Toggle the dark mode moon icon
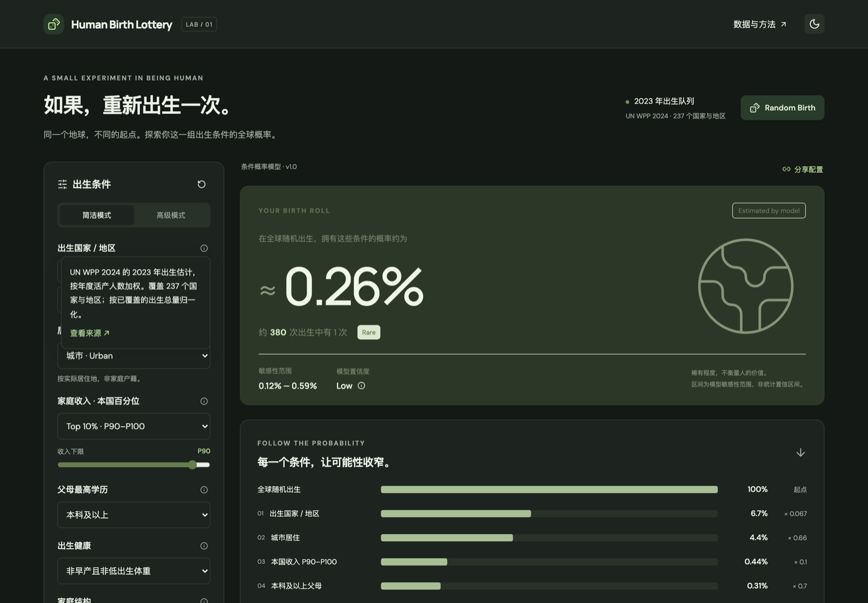 [x=814, y=24]
